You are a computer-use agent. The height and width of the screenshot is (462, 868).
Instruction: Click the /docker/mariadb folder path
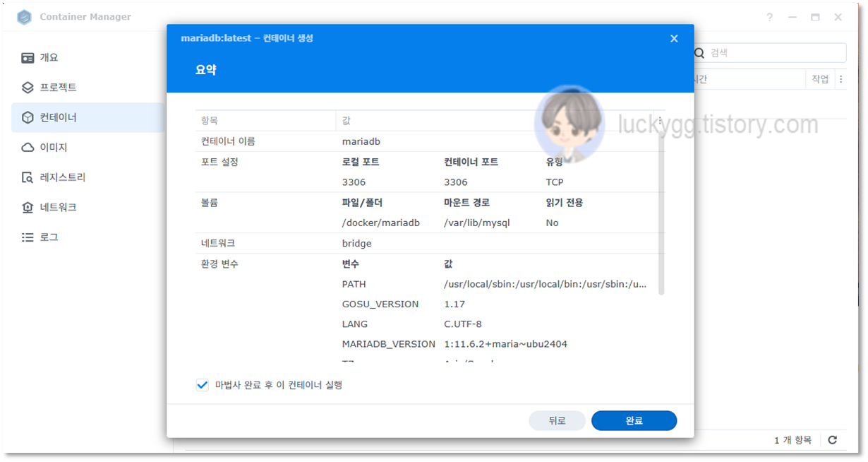tap(381, 223)
